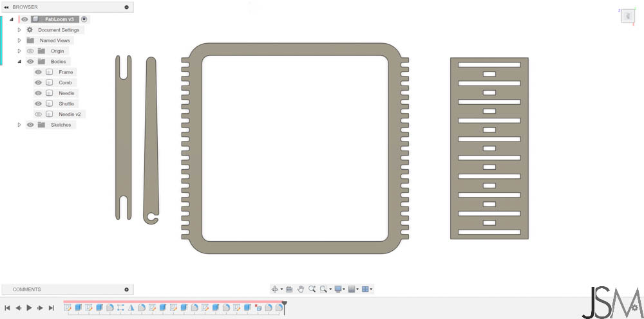
Task: Expand the Sketches folder
Action: pos(19,125)
